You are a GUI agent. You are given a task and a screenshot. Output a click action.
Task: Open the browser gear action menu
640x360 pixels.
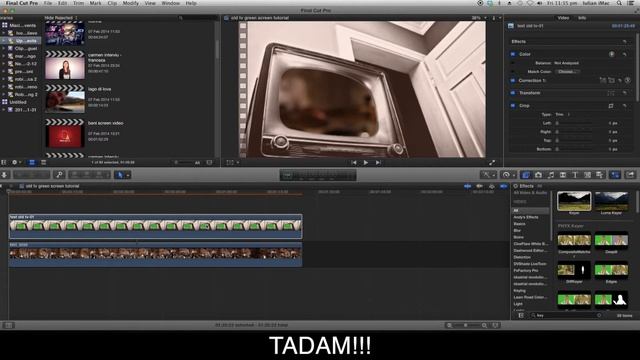[x=16, y=162]
